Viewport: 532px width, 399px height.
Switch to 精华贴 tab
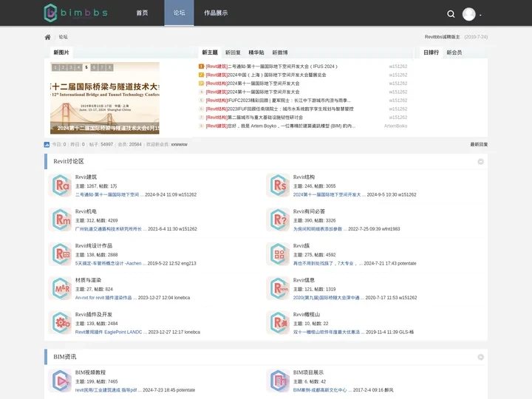click(256, 52)
